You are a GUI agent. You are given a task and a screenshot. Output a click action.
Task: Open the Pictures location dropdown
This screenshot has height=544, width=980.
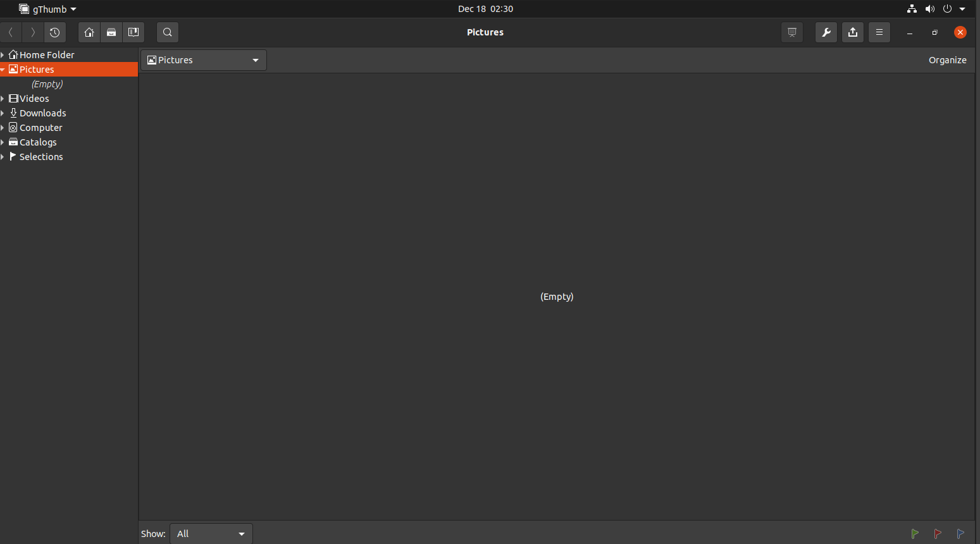point(204,60)
